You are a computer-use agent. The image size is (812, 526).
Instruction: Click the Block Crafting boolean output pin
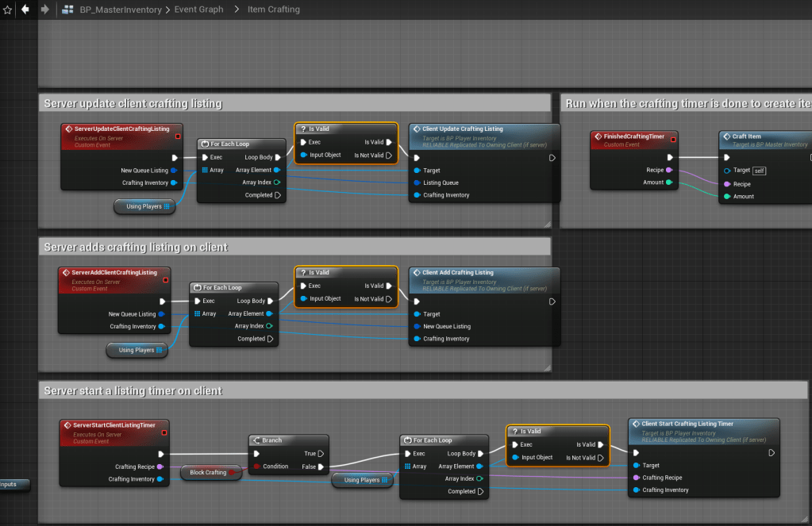(232, 473)
